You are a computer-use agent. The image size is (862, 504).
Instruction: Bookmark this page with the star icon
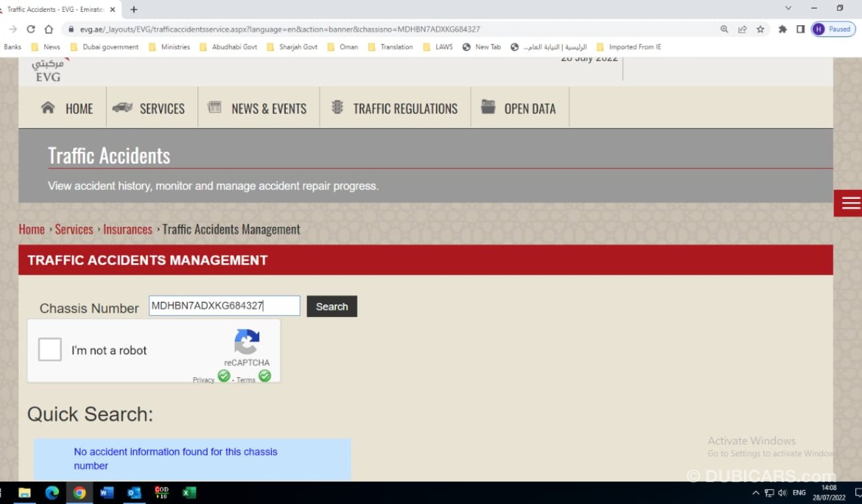(x=761, y=29)
